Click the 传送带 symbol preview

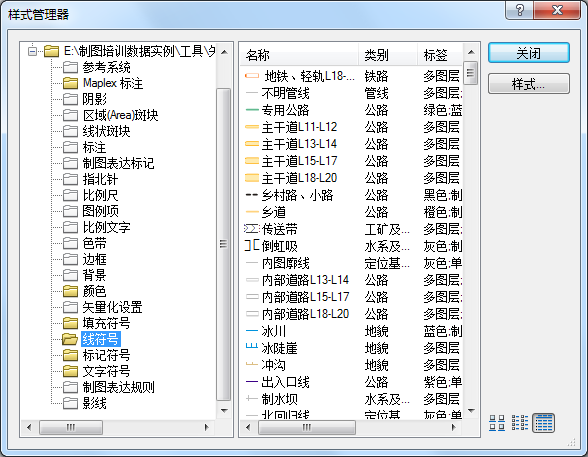252,229
